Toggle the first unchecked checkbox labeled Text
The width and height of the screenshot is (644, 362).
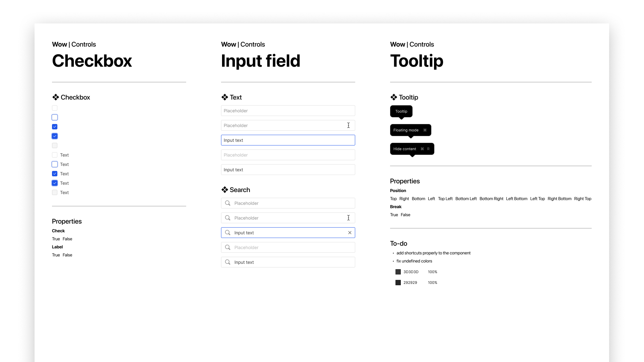click(55, 155)
